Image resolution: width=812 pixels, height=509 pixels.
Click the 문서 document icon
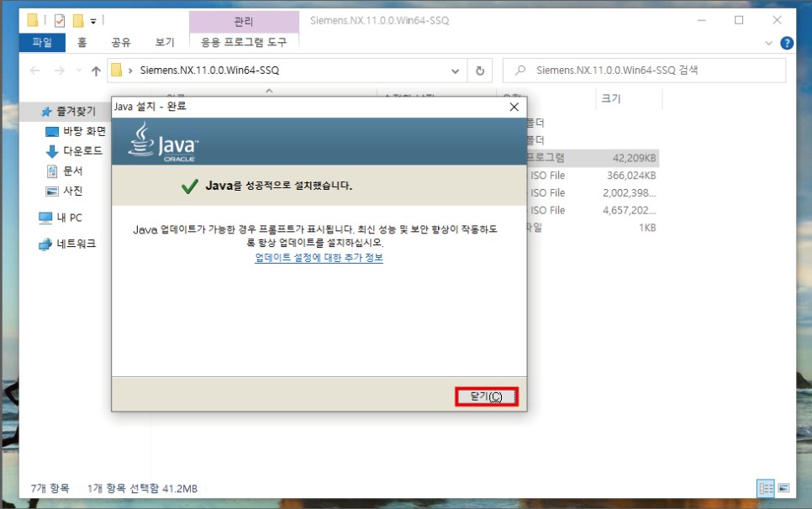pos(52,171)
